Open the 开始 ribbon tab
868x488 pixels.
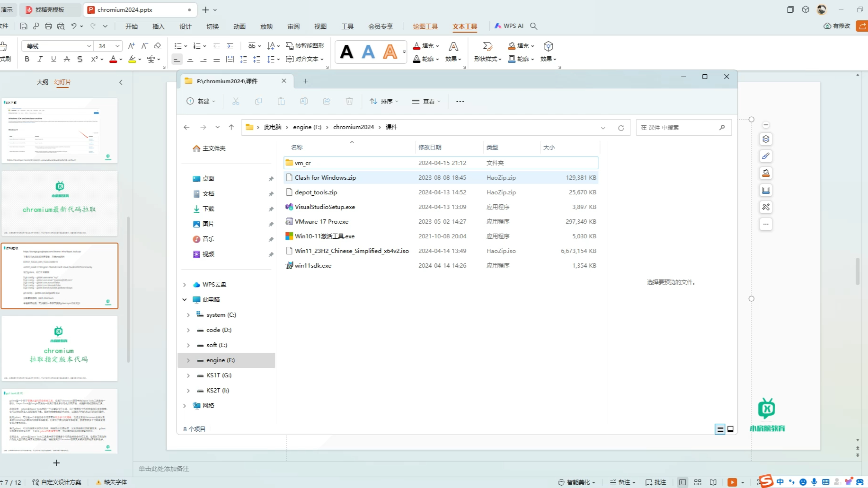(132, 26)
